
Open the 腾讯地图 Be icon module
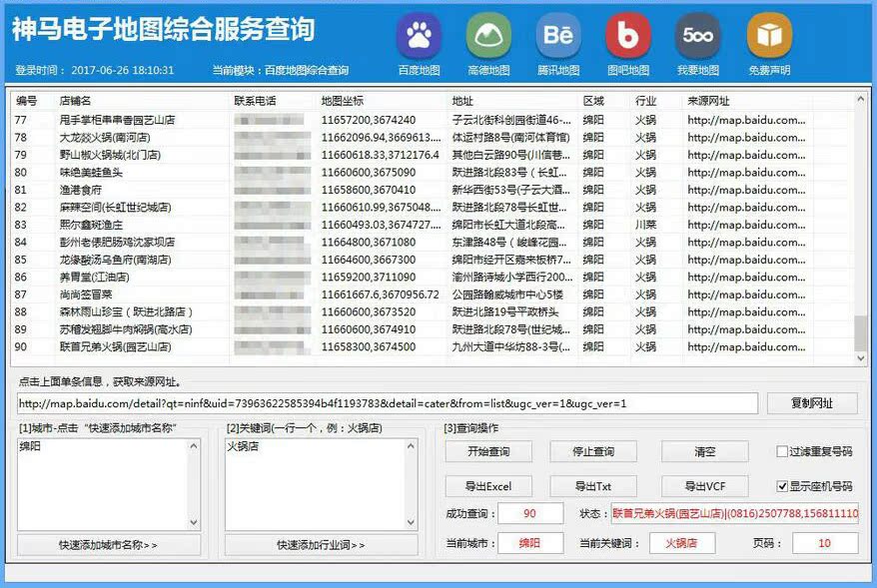[x=558, y=36]
